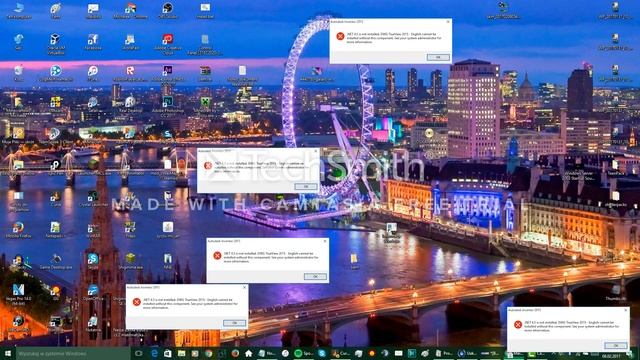Select the Skype desktop shortcut

click(93, 261)
